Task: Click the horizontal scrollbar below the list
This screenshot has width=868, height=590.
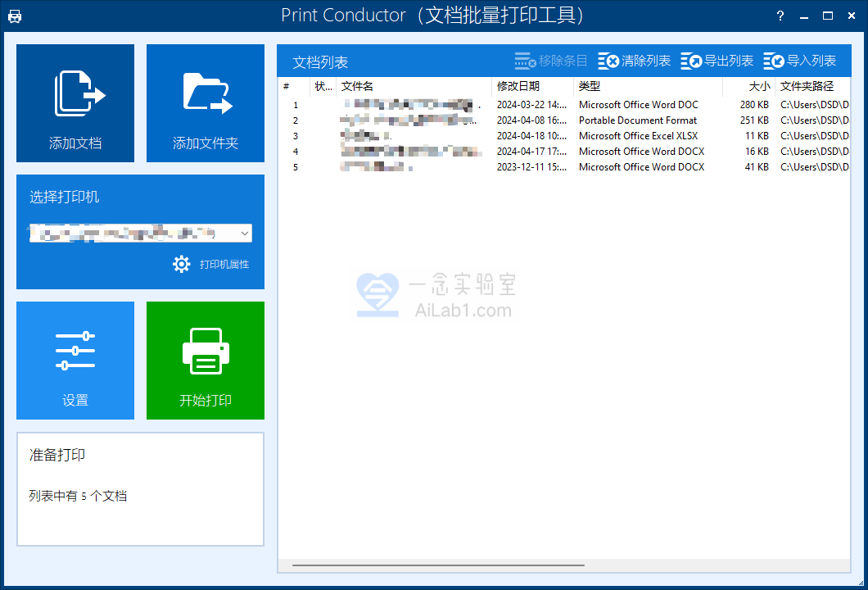Action: point(438,565)
